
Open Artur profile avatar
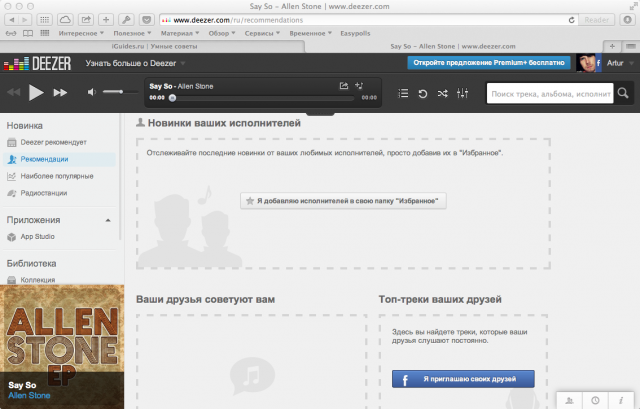586,63
